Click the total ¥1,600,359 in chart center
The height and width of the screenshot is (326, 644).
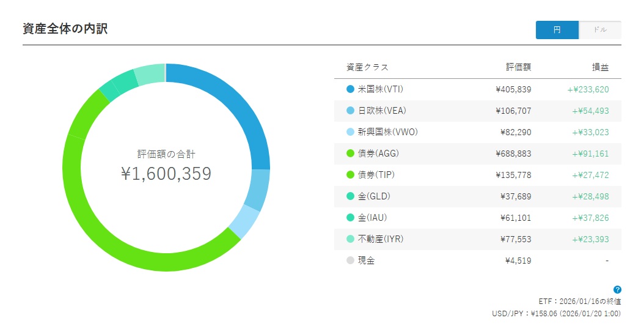coord(166,174)
